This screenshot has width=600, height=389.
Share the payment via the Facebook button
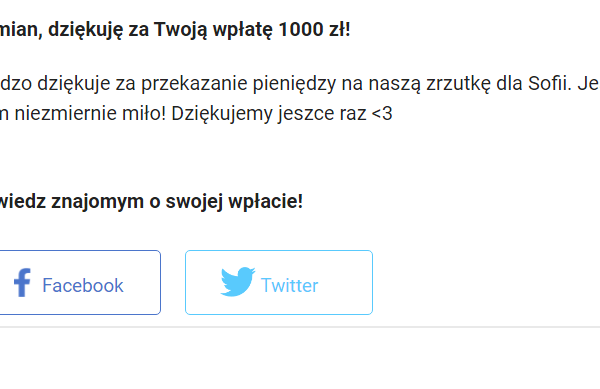80,283
